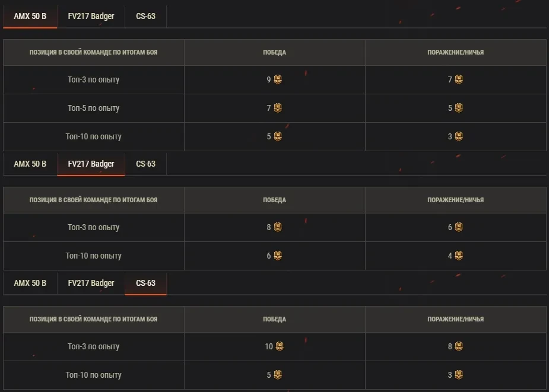Click the highlighted AMX 50 B tab
549x392 pixels.
pos(30,16)
